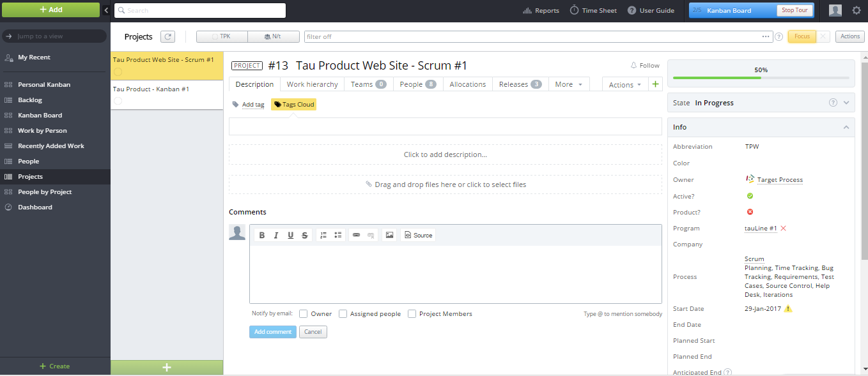Image resolution: width=868 pixels, height=376 pixels.
Task: Switch to Releases tab
Action: pyautogui.click(x=520, y=84)
